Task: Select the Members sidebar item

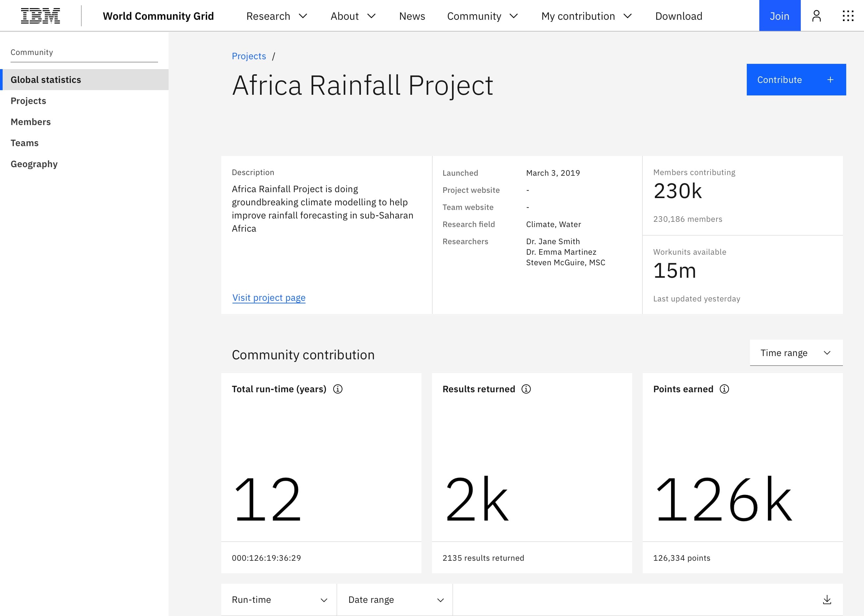Action: 30,121
